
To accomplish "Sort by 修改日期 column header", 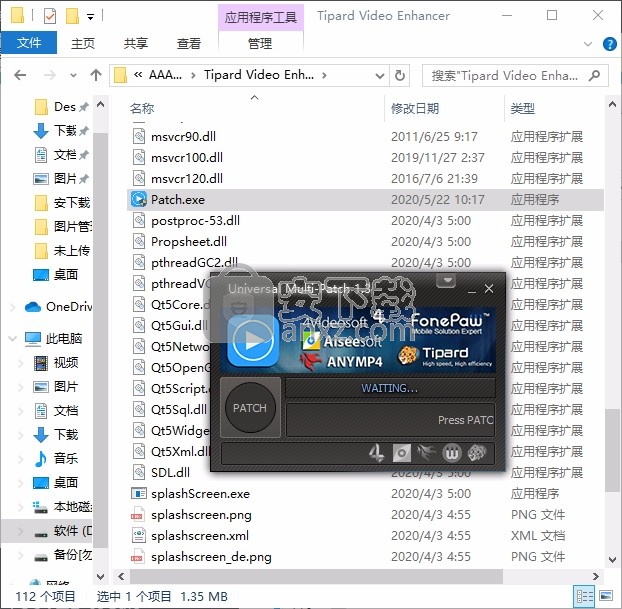I will [x=415, y=108].
